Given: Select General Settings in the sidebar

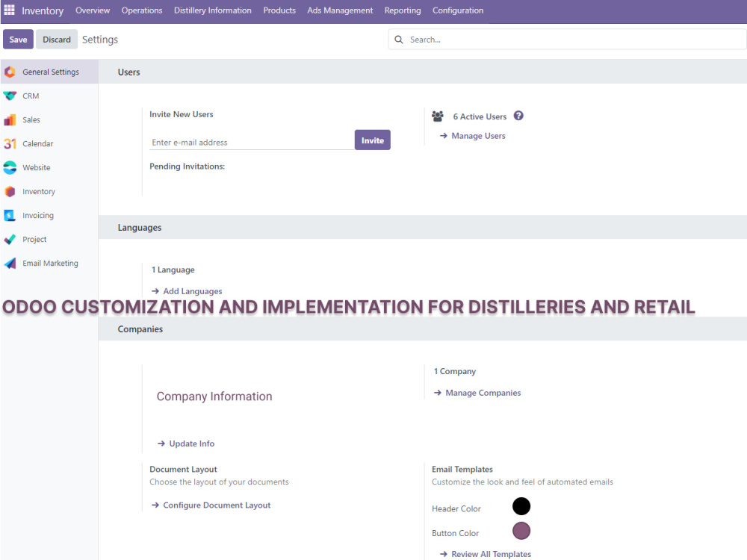Looking at the screenshot, I should click(49, 72).
